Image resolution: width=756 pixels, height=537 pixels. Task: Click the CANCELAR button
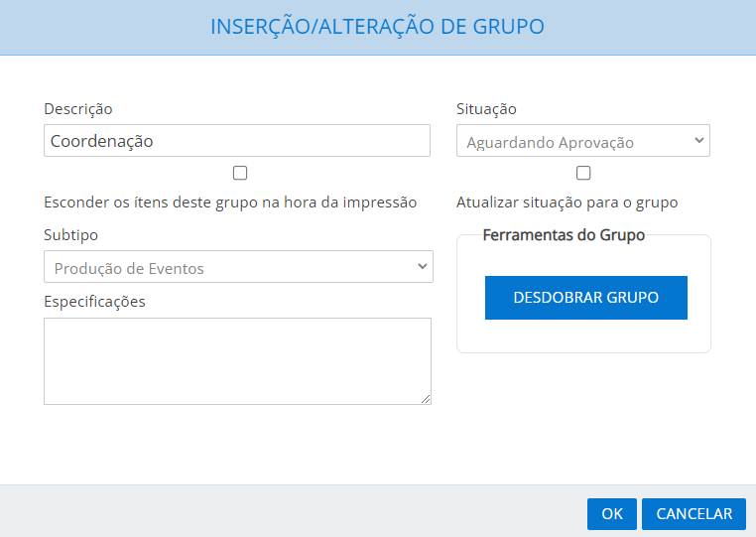693,514
